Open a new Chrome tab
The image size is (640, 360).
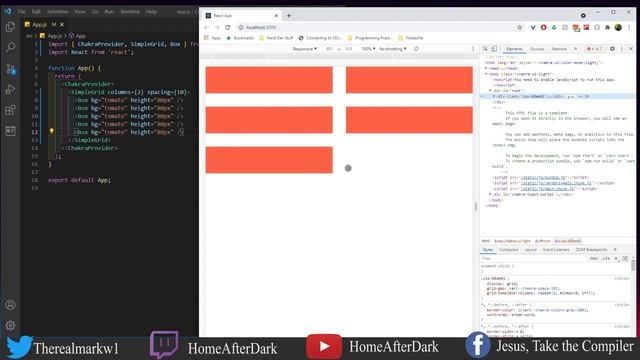pos(289,16)
